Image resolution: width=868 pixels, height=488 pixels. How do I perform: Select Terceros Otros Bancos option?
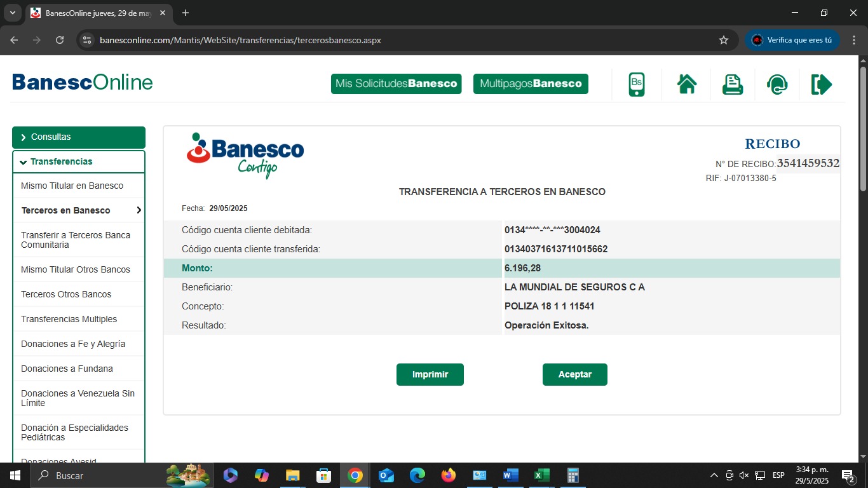point(66,294)
